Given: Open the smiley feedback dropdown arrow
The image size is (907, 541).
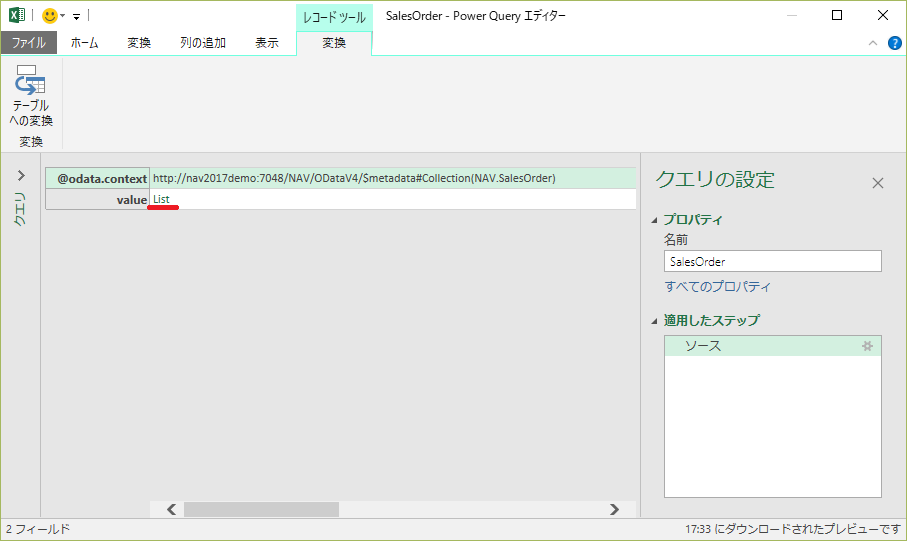Looking at the screenshot, I should point(62,16).
